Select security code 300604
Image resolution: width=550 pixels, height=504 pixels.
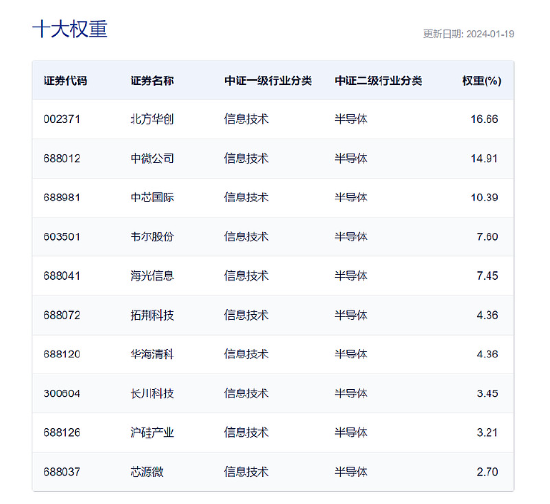[62, 394]
